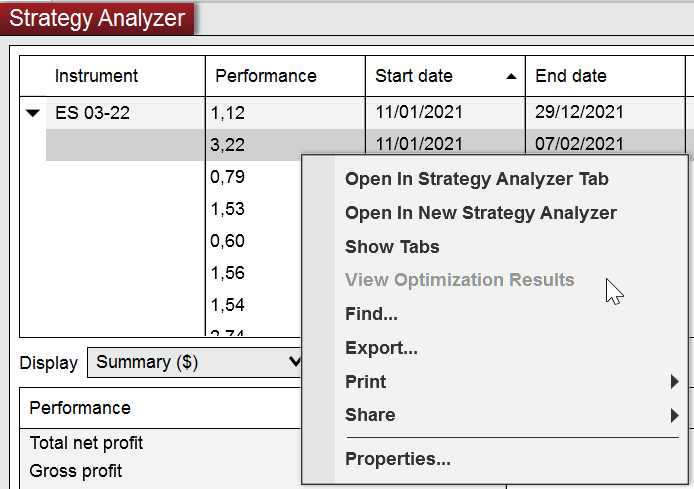
Task: Sort results by Performance column
Action: (x=266, y=76)
